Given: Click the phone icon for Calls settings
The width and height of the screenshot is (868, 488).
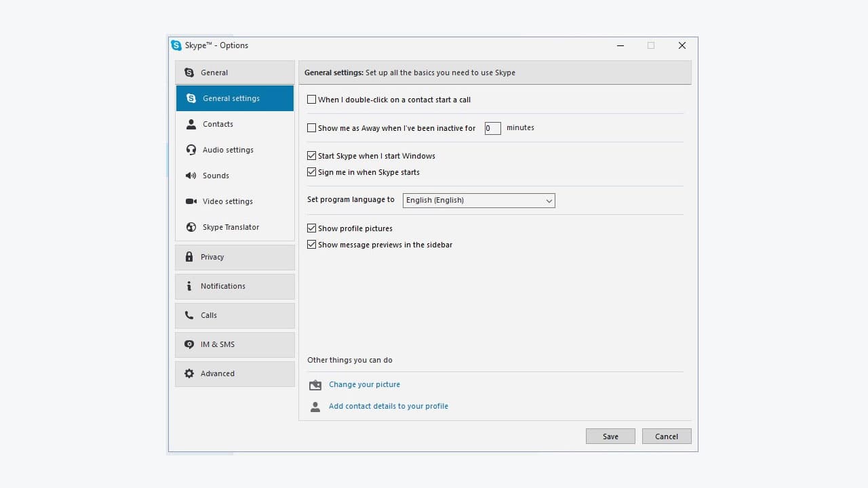Looking at the screenshot, I should (x=189, y=315).
